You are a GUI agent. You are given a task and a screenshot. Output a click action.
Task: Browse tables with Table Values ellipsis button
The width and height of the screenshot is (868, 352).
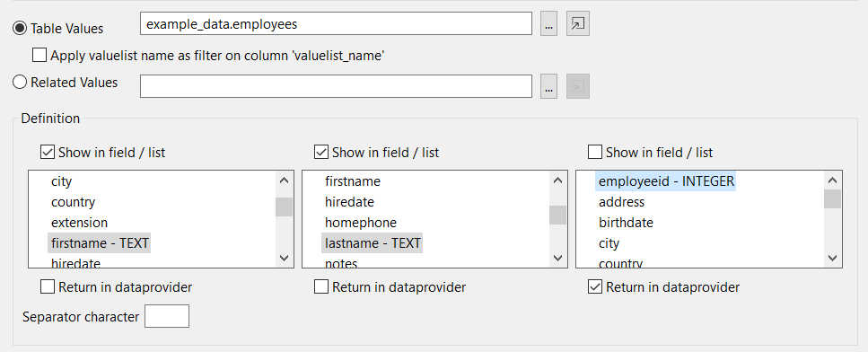click(548, 24)
